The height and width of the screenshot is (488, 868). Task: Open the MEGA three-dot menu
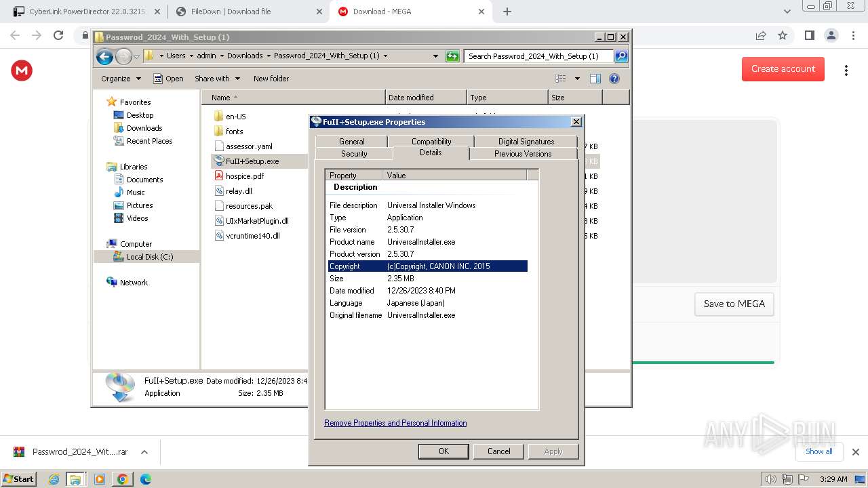pos(846,70)
